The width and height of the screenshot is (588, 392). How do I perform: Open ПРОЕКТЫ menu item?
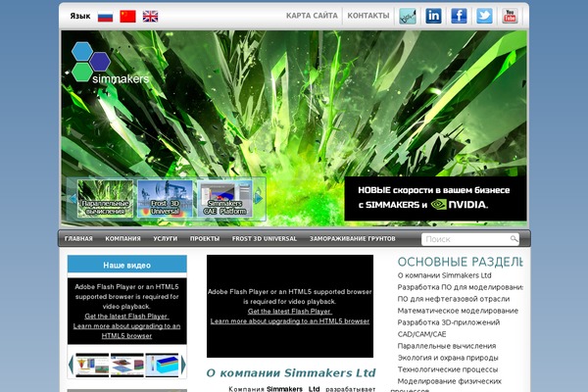coord(205,238)
